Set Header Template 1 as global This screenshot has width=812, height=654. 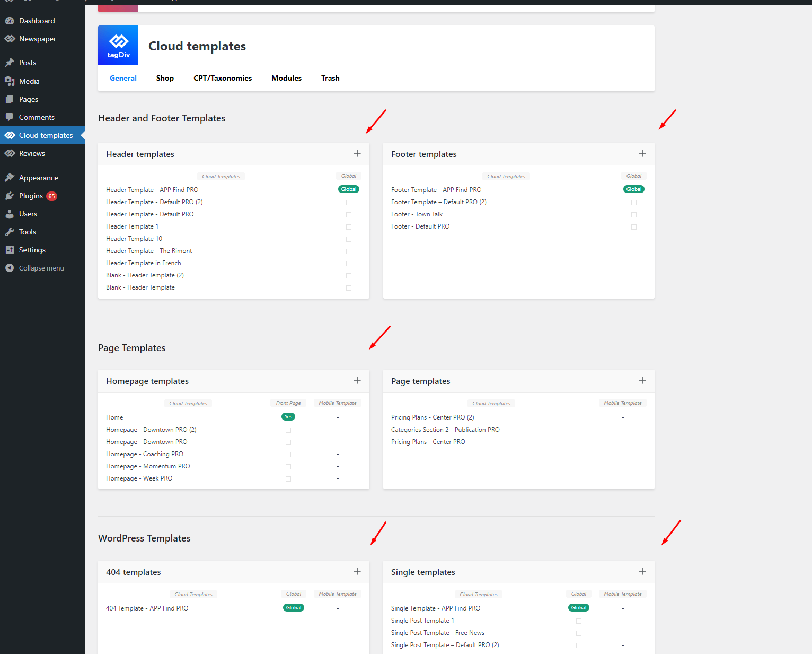point(349,226)
